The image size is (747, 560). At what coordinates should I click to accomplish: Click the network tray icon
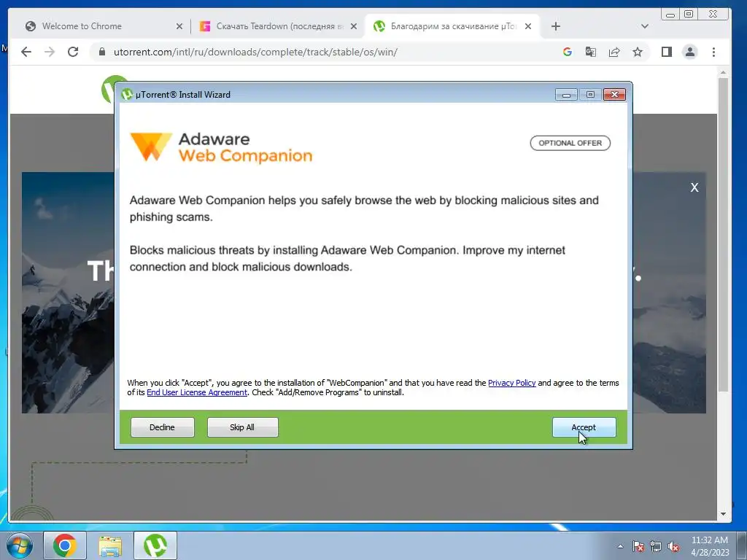click(x=656, y=546)
